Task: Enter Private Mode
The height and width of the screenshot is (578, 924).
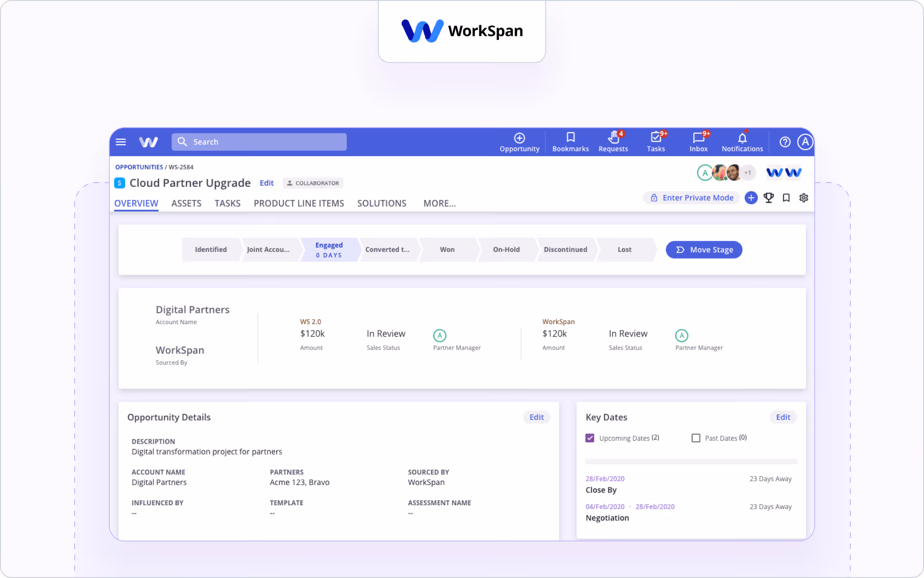Action: tap(692, 197)
